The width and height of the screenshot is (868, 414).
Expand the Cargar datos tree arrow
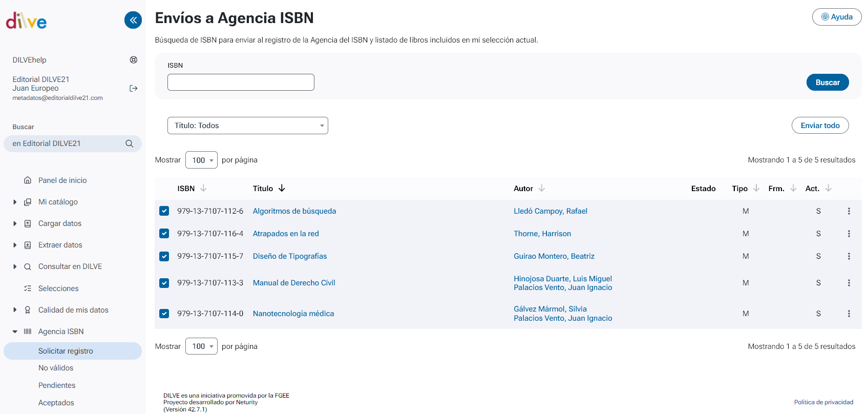pos(15,223)
